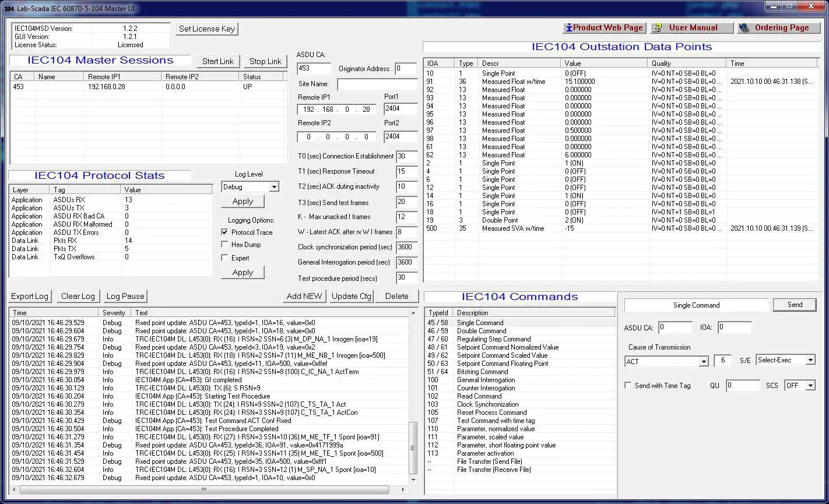Screen dimensions: 829x504
Task: Click the Site Name input field
Action: click(x=377, y=84)
